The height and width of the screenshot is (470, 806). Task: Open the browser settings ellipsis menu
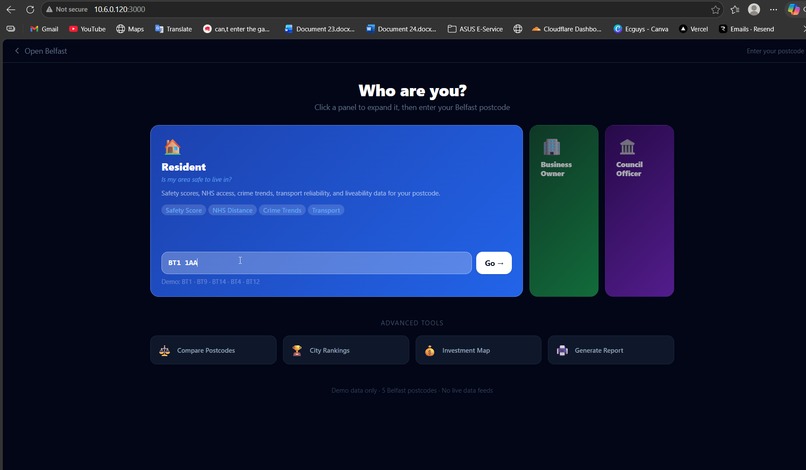pyautogui.click(x=773, y=9)
